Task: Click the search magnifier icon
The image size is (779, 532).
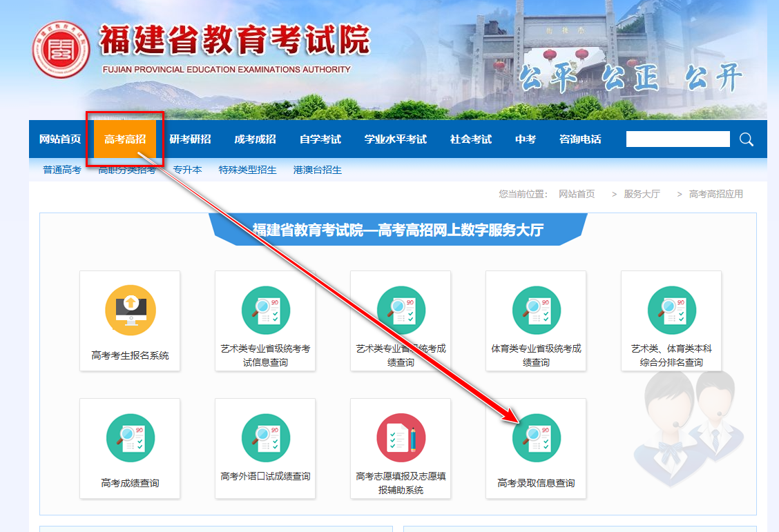Action: click(747, 139)
